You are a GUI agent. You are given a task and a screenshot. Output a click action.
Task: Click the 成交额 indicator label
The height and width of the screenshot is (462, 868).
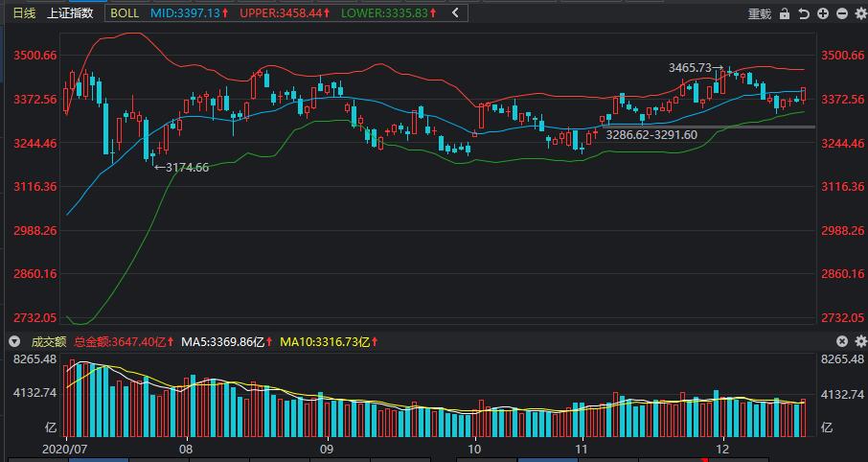click(48, 342)
